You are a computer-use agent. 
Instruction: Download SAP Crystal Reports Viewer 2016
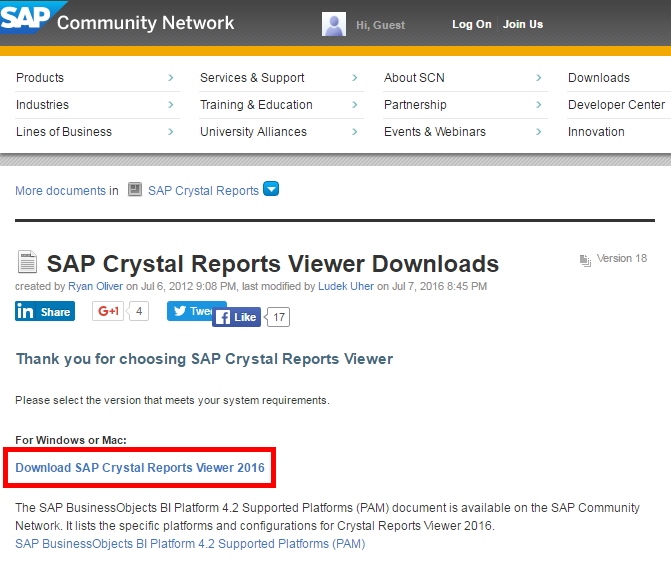[x=140, y=468]
